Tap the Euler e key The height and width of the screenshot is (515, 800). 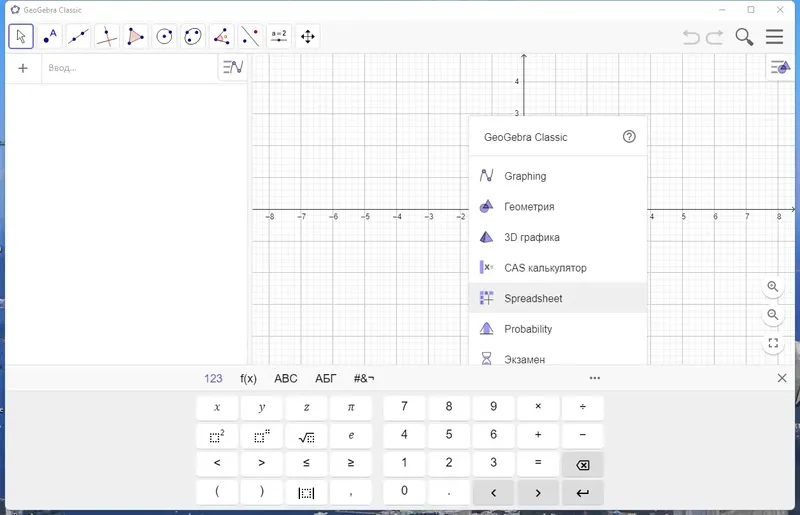(351, 436)
